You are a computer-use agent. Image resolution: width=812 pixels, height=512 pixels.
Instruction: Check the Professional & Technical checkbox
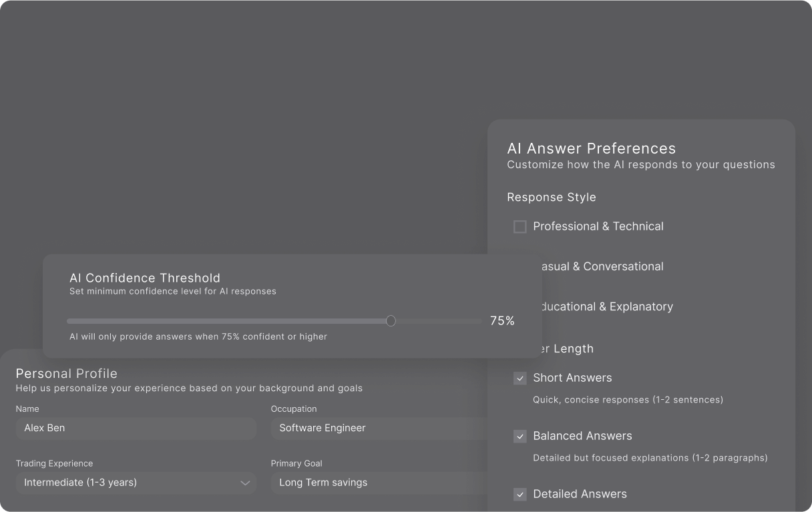pos(520,227)
